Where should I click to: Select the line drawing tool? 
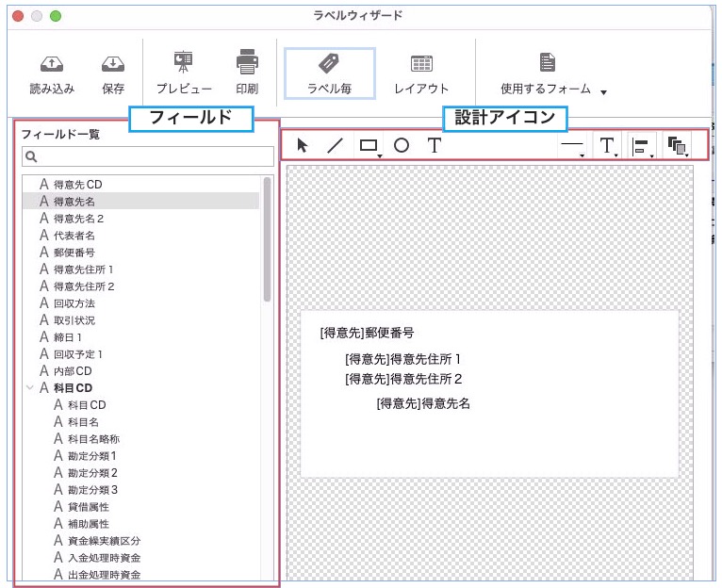tap(335, 145)
